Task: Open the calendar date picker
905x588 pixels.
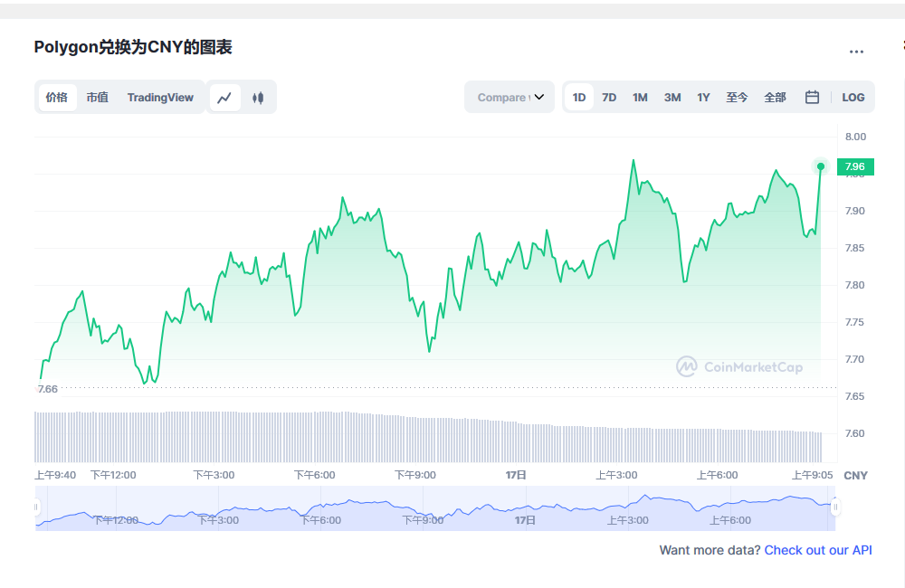Action: coord(812,98)
